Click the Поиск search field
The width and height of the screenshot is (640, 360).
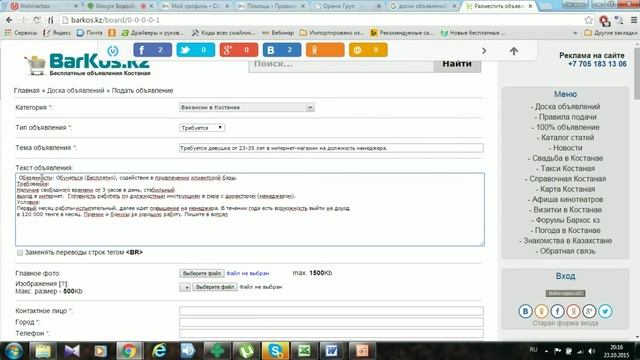coord(341,64)
